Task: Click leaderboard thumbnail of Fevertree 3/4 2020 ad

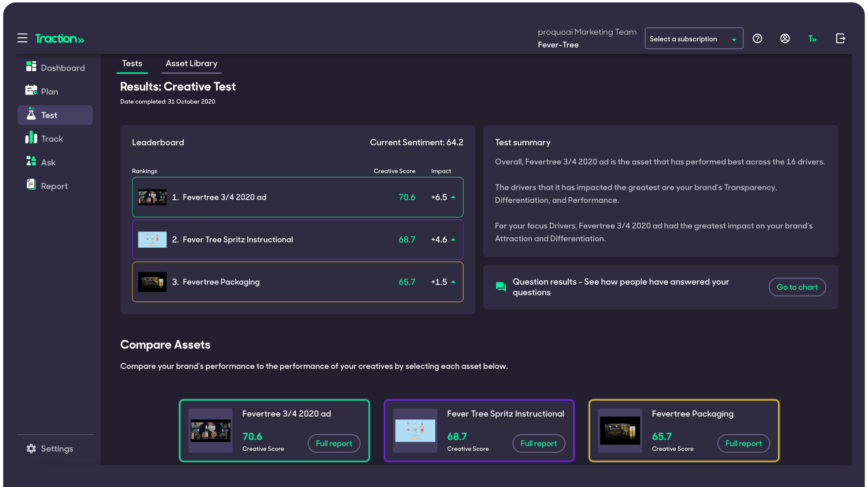Action: [x=152, y=197]
